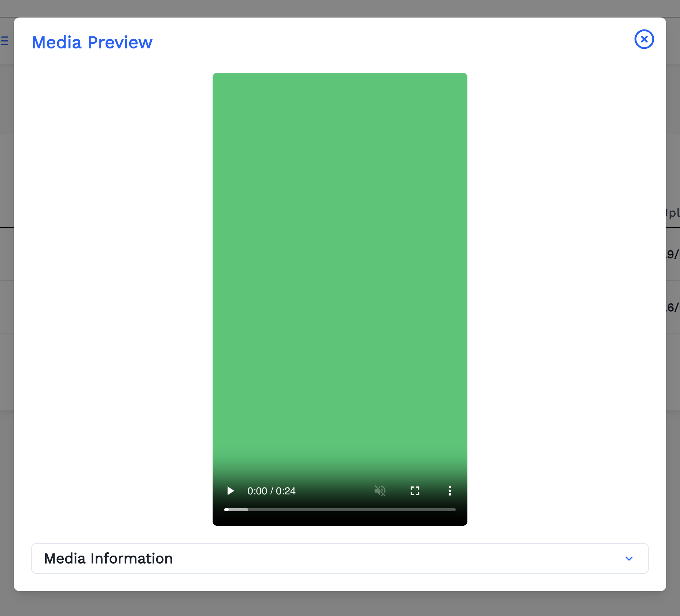The image size is (680, 616).
Task: Close the Media Preview dialog
Action: point(644,39)
